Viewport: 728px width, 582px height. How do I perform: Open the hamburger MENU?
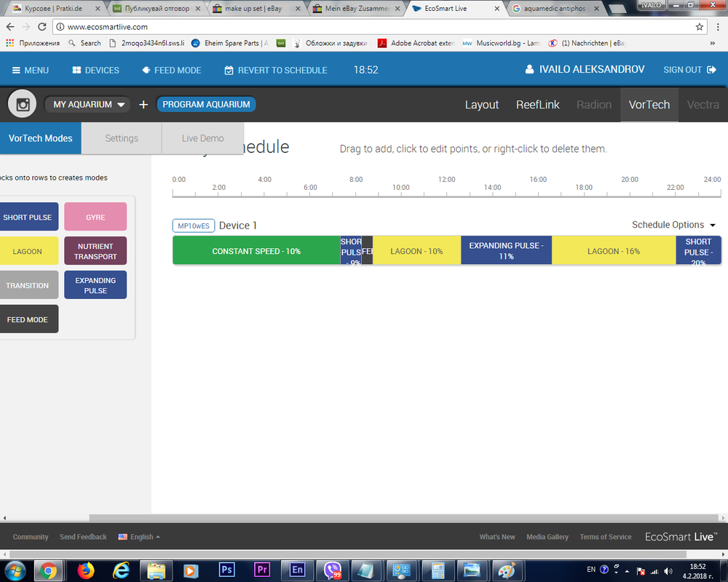30,70
